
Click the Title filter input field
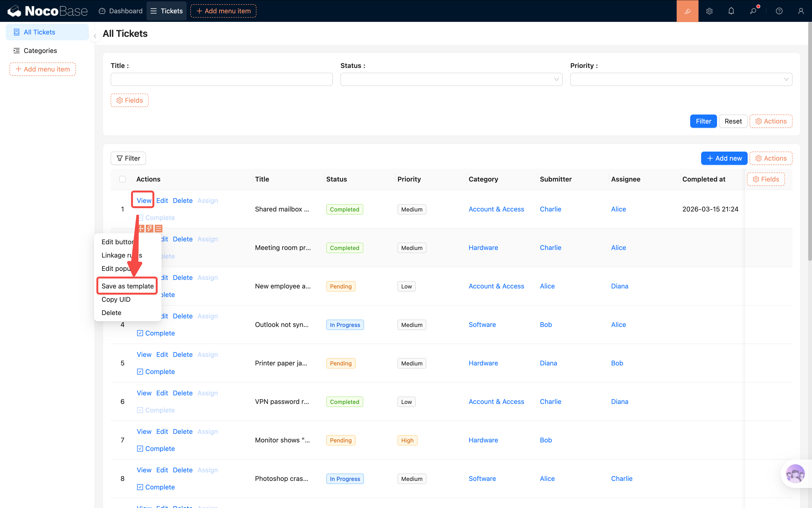coord(222,79)
